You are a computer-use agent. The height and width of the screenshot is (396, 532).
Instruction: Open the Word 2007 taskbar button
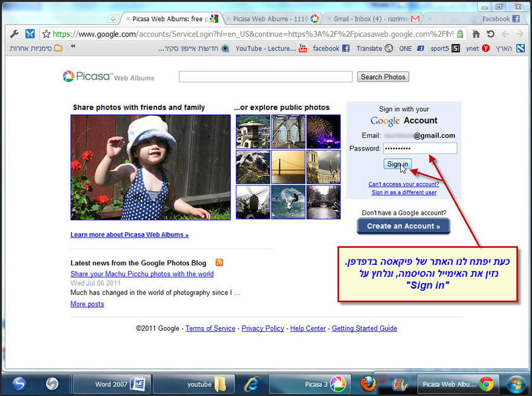click(111, 384)
